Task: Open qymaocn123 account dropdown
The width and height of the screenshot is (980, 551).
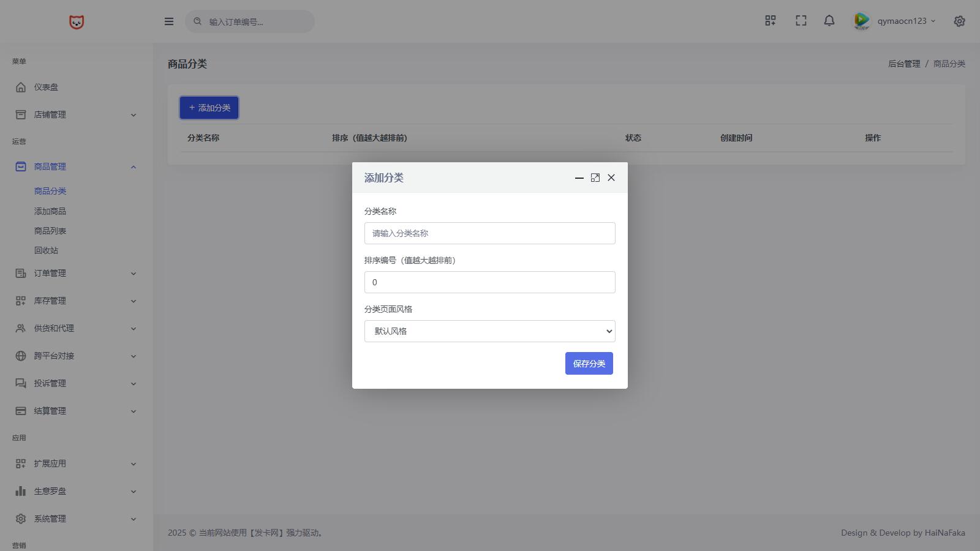Action: (x=906, y=21)
